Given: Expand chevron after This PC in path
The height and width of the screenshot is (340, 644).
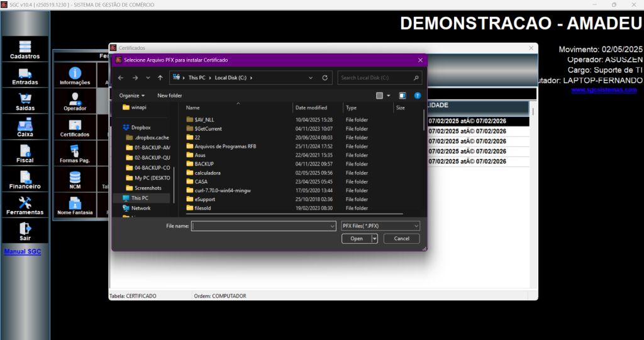Looking at the screenshot, I should point(210,77).
